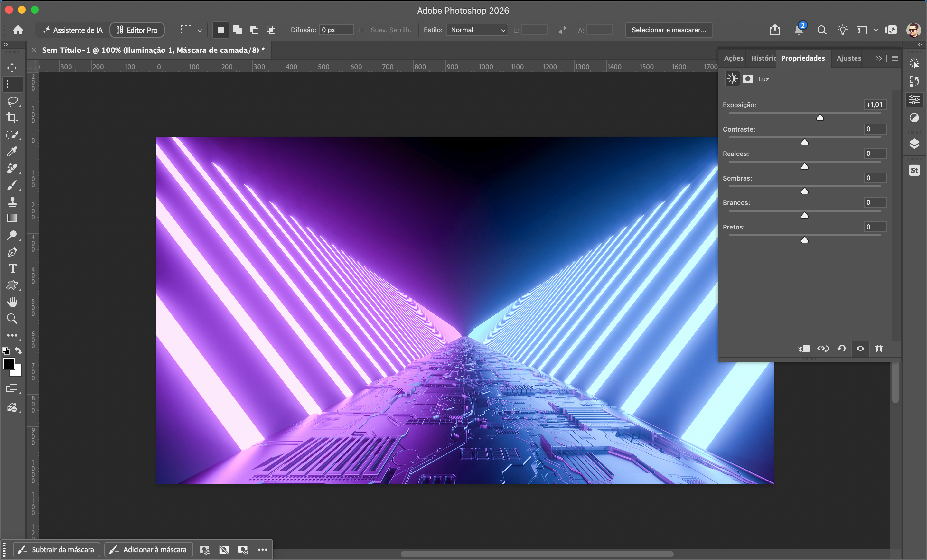The width and height of the screenshot is (927, 560).
Task: Click the foreground color swatch
Action: (9, 364)
